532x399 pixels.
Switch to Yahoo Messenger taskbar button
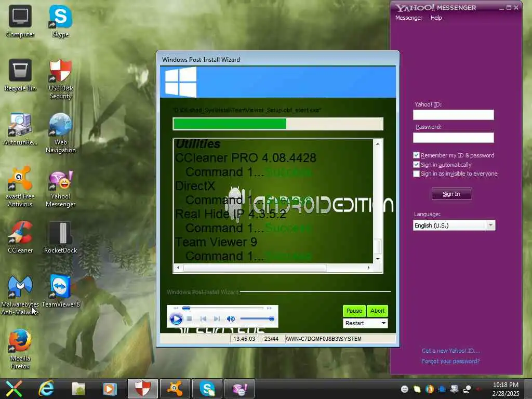point(240,389)
